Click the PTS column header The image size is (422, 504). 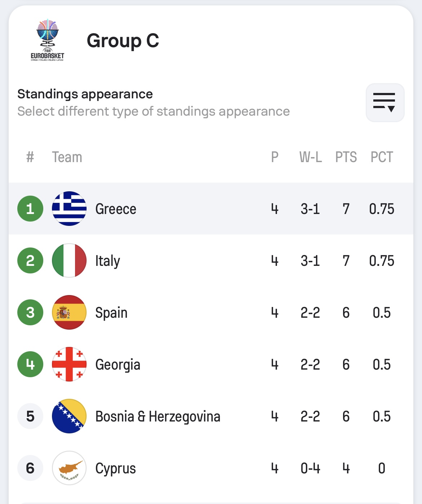click(x=346, y=157)
